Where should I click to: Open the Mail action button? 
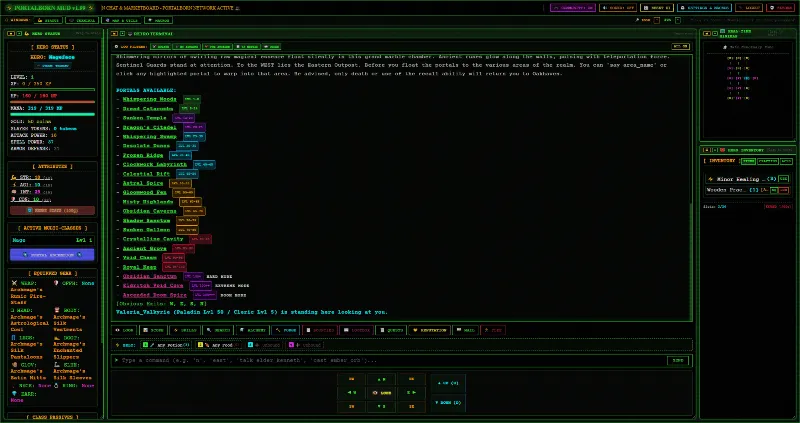pyautogui.click(x=465, y=330)
